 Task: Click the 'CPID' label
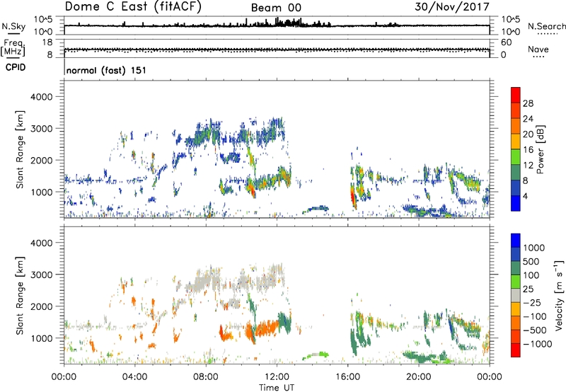[16, 67]
